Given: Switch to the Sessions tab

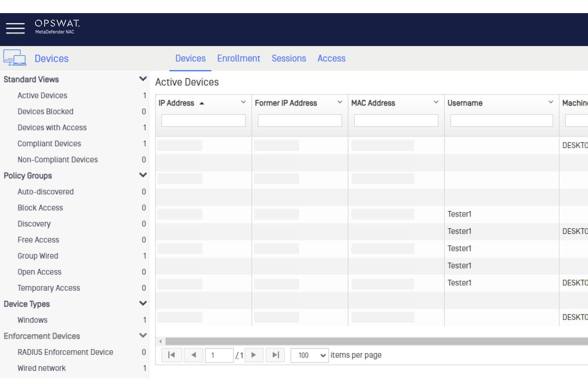Looking at the screenshot, I should (x=289, y=58).
